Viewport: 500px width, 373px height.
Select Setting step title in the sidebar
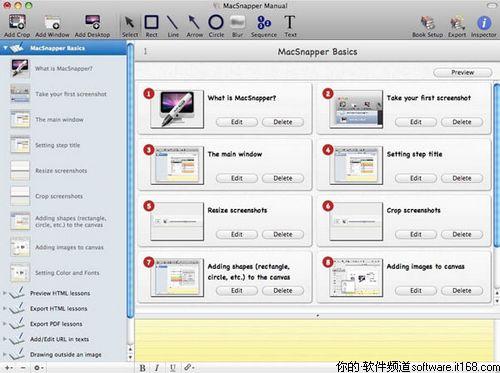tap(63, 145)
